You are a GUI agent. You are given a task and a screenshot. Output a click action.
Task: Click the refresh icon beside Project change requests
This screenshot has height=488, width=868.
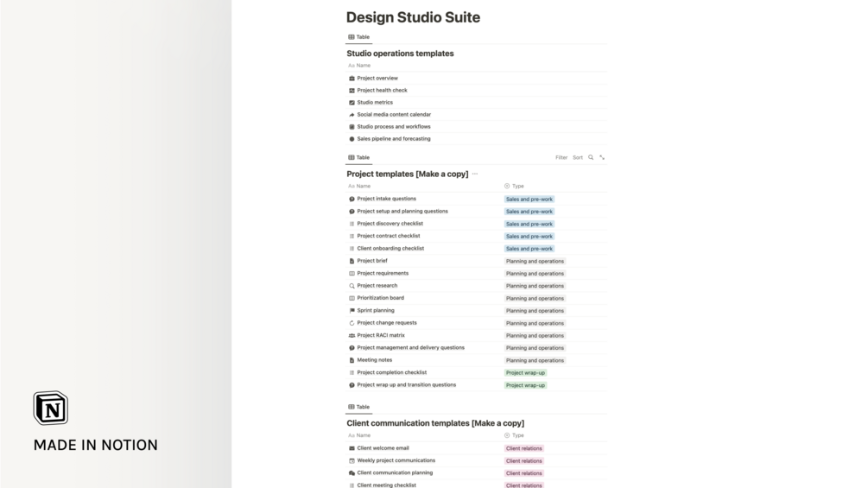[x=352, y=323]
